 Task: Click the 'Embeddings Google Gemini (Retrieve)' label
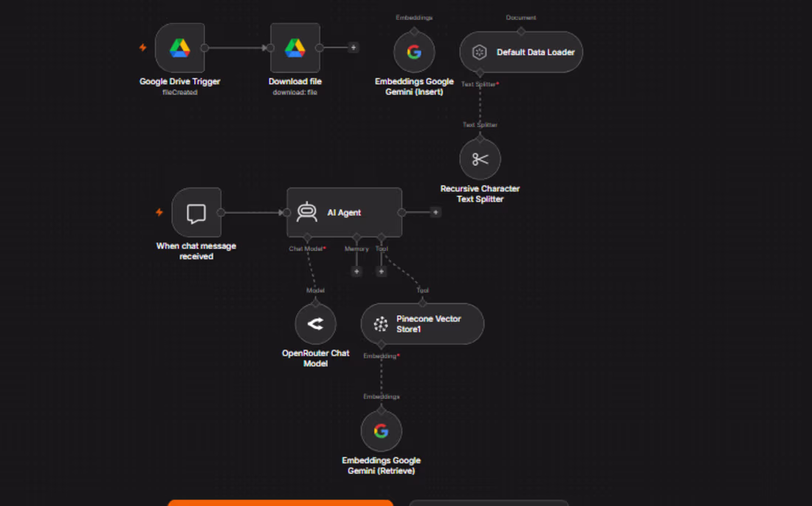[x=381, y=465]
